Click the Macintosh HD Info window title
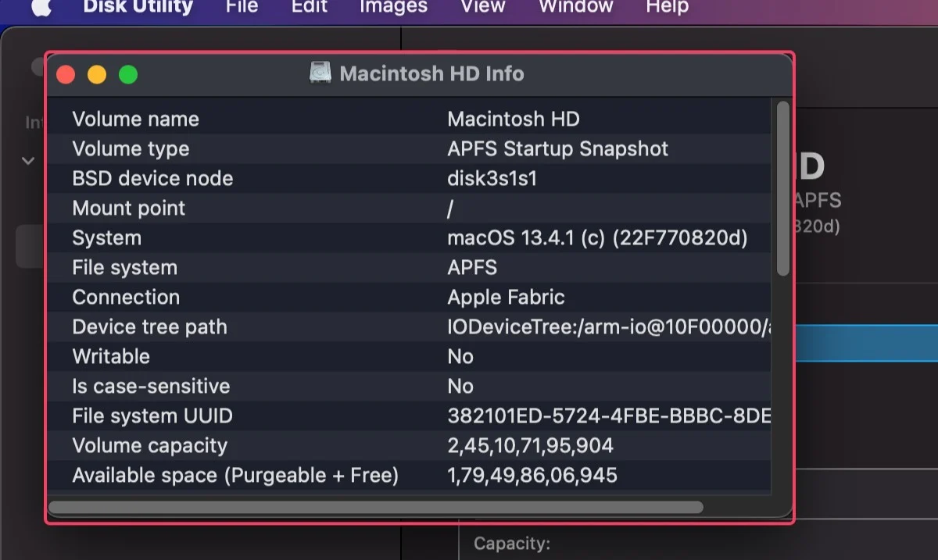 pos(431,73)
